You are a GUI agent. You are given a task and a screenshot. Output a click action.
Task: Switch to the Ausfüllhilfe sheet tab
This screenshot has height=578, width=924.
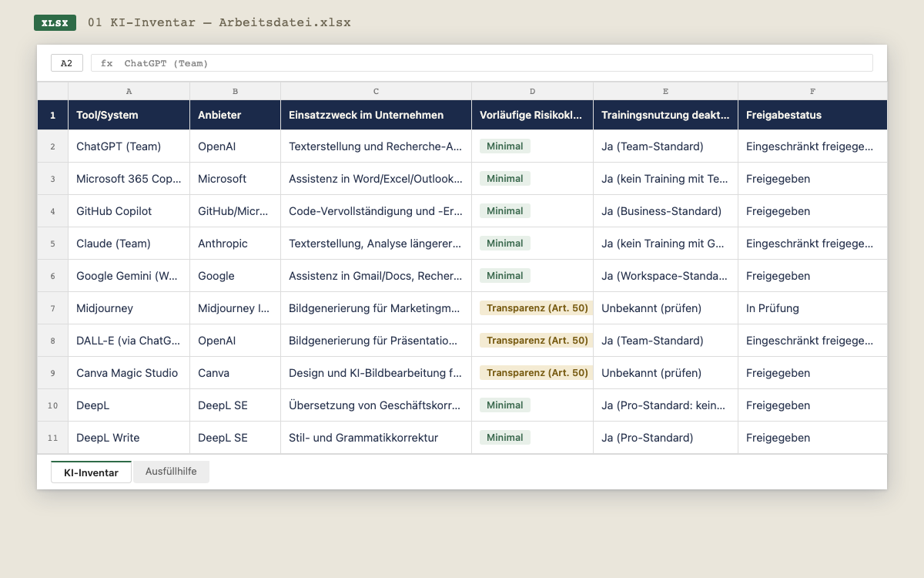click(x=171, y=472)
